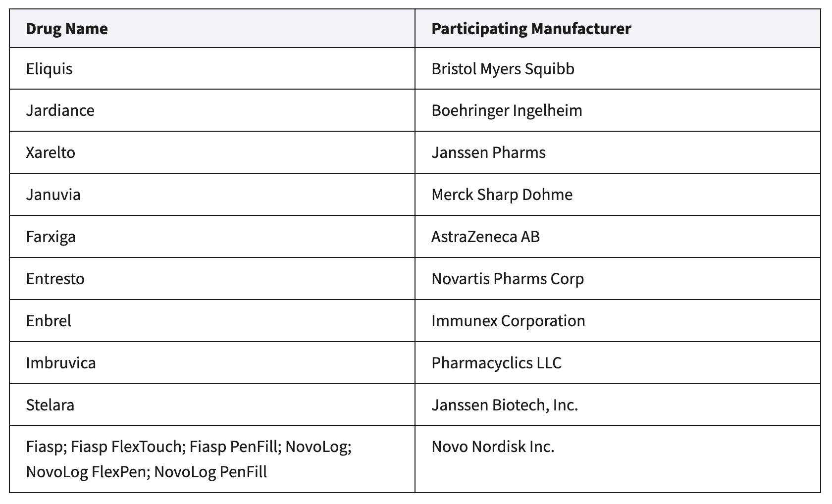The image size is (832, 504).
Task: Select the Eliquis drug cell
Action: [x=49, y=69]
